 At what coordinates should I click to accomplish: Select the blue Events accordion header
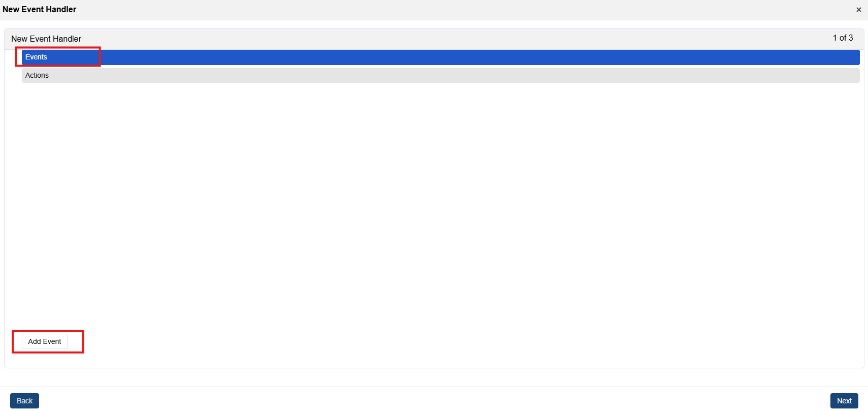click(x=440, y=57)
